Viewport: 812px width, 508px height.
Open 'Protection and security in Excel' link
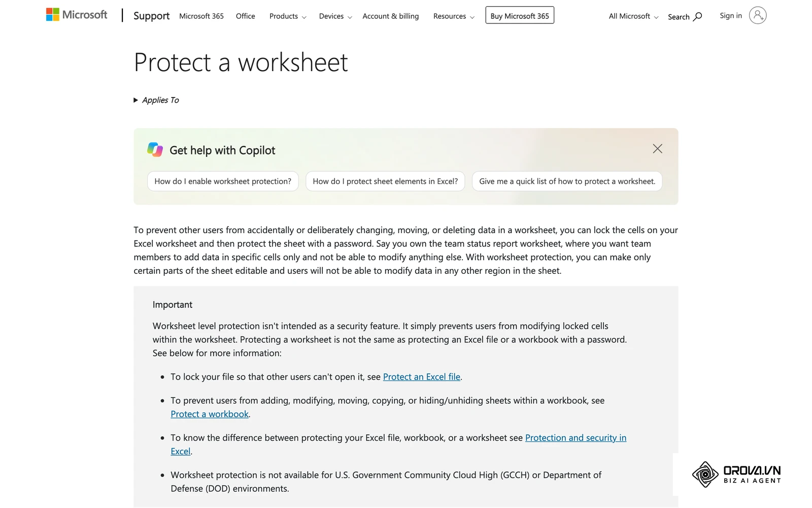576,438
